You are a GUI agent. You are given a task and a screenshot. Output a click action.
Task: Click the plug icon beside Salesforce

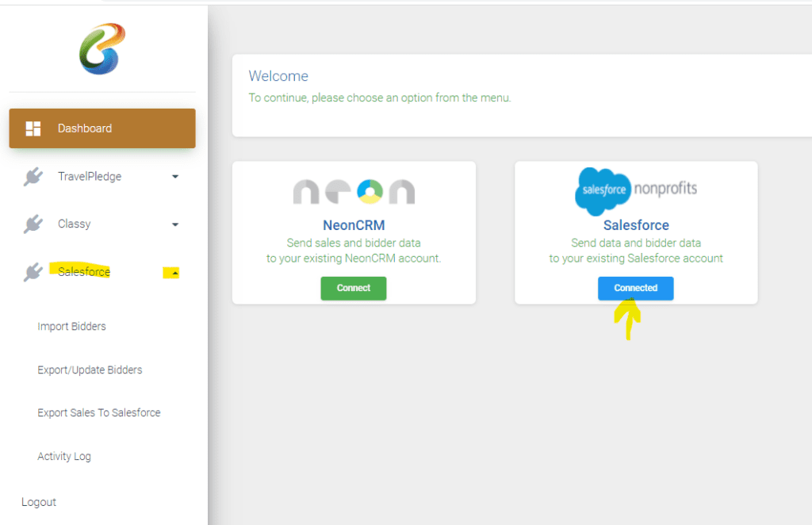33,273
